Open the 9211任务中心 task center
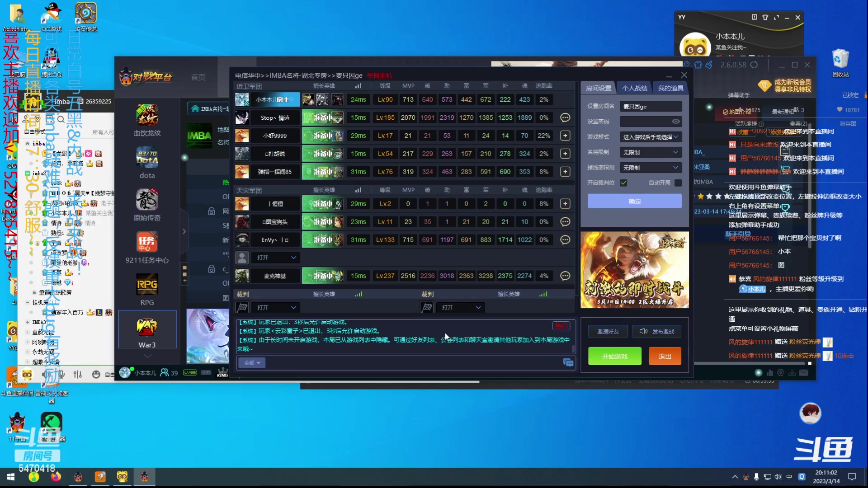868x488 pixels. pyautogui.click(x=147, y=248)
